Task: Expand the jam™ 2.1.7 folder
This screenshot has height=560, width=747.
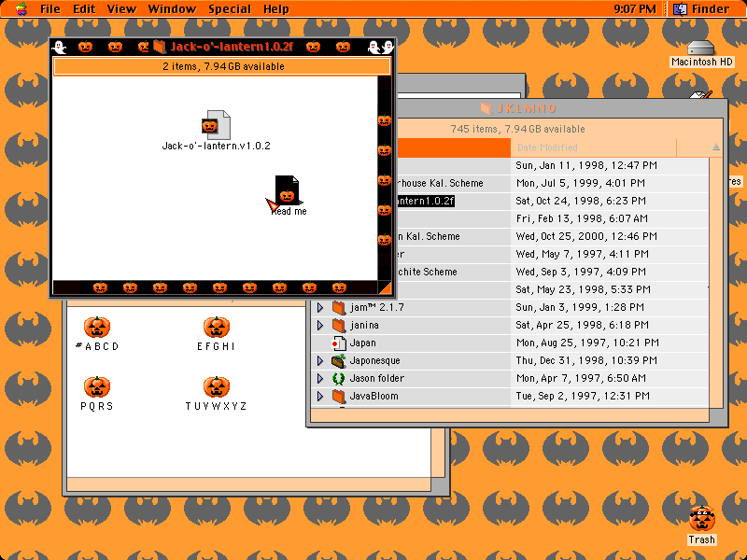Action: click(x=320, y=308)
